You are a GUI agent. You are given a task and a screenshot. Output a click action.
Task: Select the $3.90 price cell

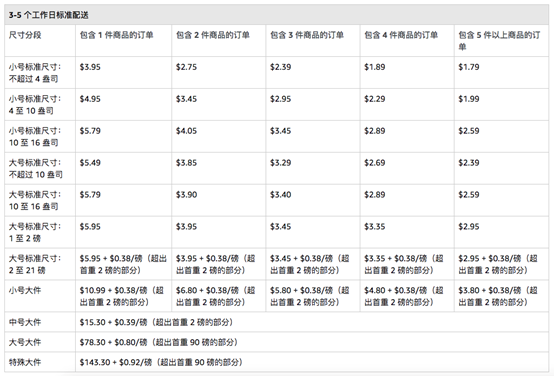tap(187, 195)
